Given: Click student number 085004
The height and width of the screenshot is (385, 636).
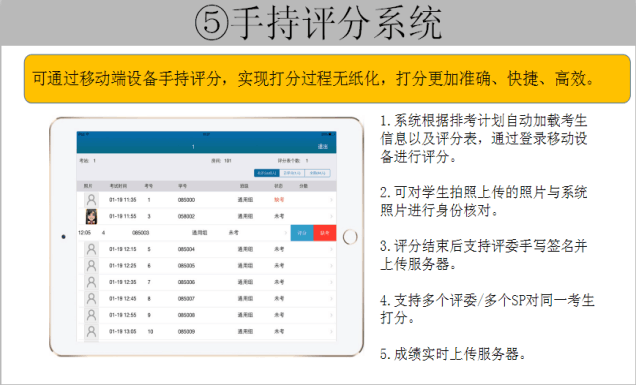Looking at the screenshot, I should (x=186, y=249).
